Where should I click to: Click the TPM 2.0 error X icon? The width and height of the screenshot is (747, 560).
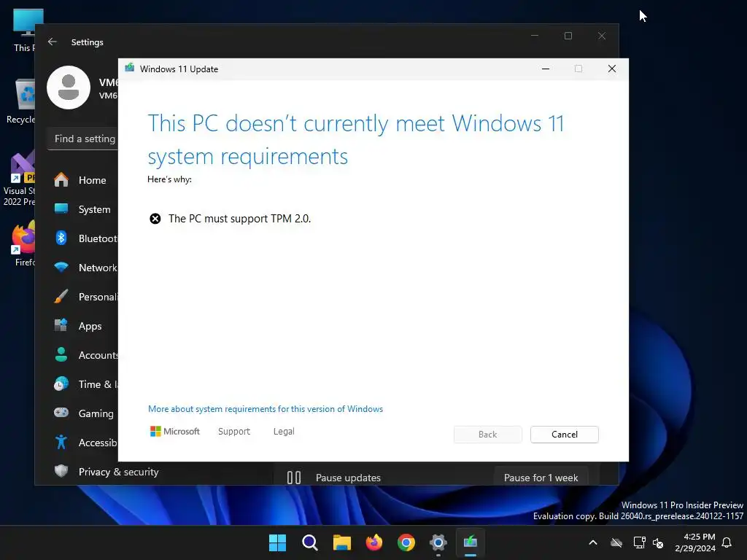[155, 219]
